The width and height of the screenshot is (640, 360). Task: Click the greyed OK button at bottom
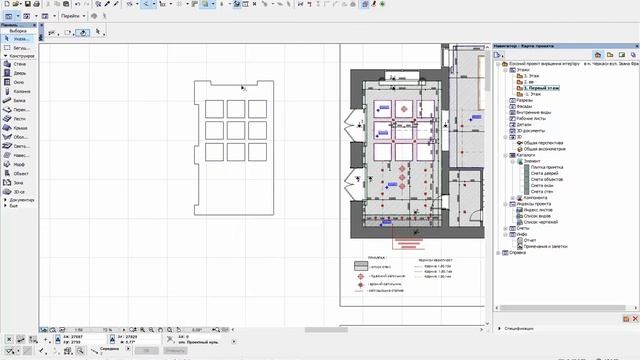click(146, 351)
